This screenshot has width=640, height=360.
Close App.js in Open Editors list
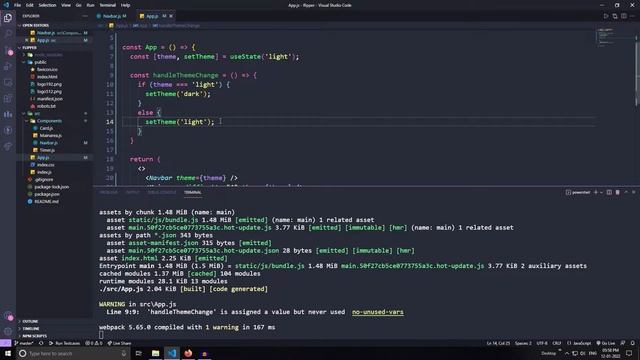coord(27,40)
